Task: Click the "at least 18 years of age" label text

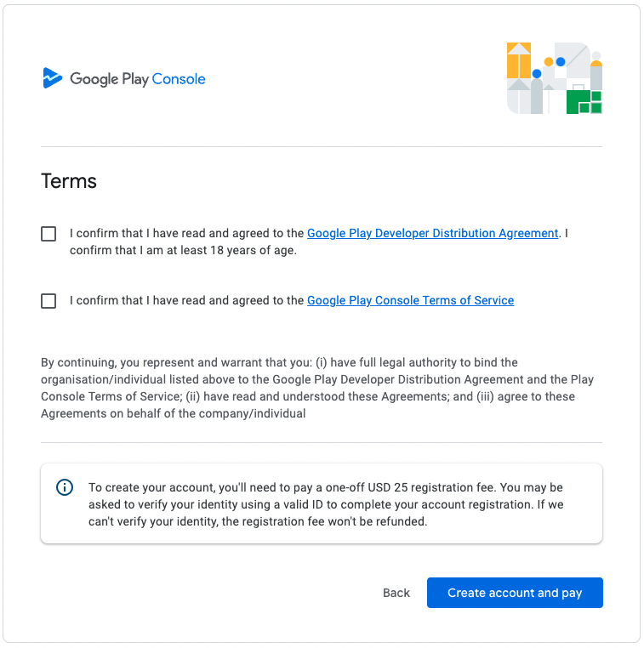Action: (x=231, y=250)
